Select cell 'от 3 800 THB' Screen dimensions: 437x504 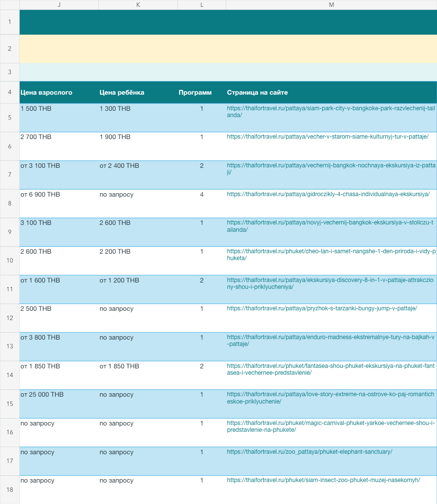pos(59,346)
